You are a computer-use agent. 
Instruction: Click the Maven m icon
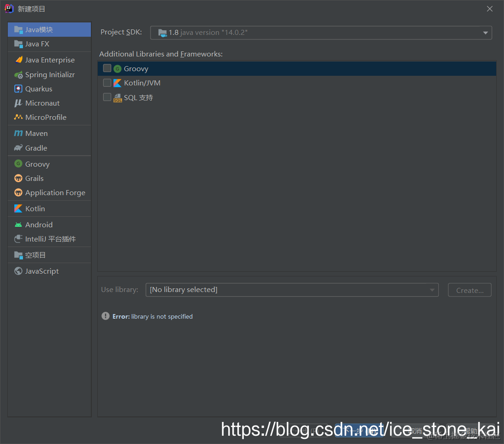(18, 133)
